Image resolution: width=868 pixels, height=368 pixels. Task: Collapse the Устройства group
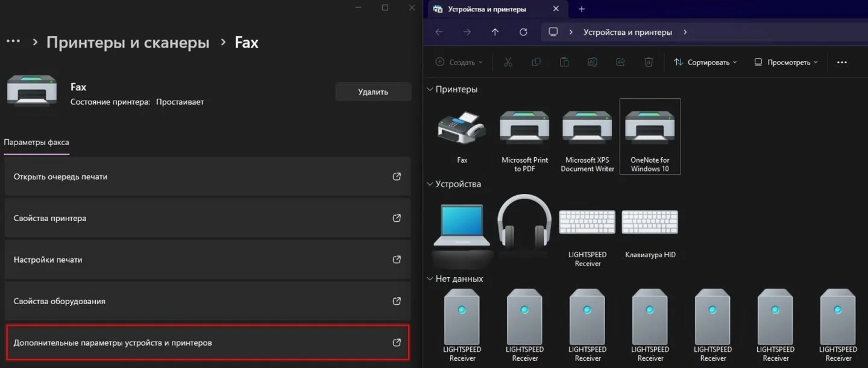430,184
